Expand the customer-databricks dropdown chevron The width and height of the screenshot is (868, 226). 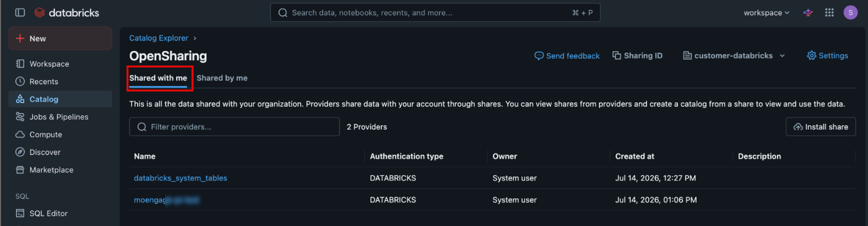[x=782, y=55]
